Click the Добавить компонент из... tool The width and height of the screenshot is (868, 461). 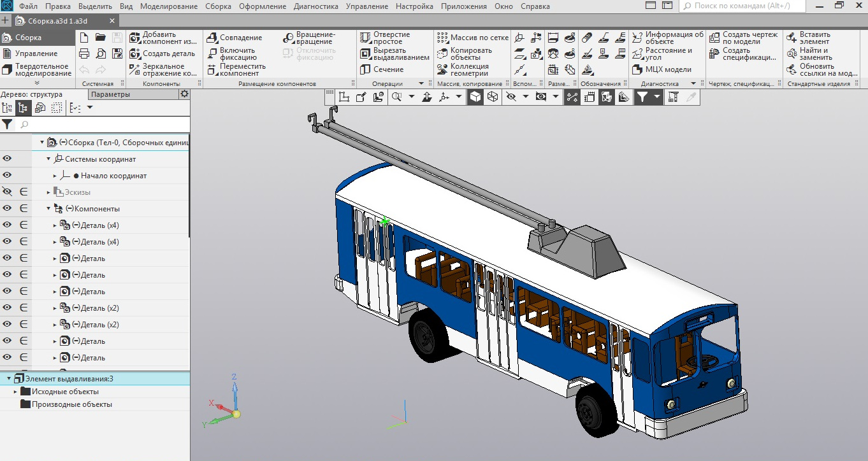tap(164, 38)
